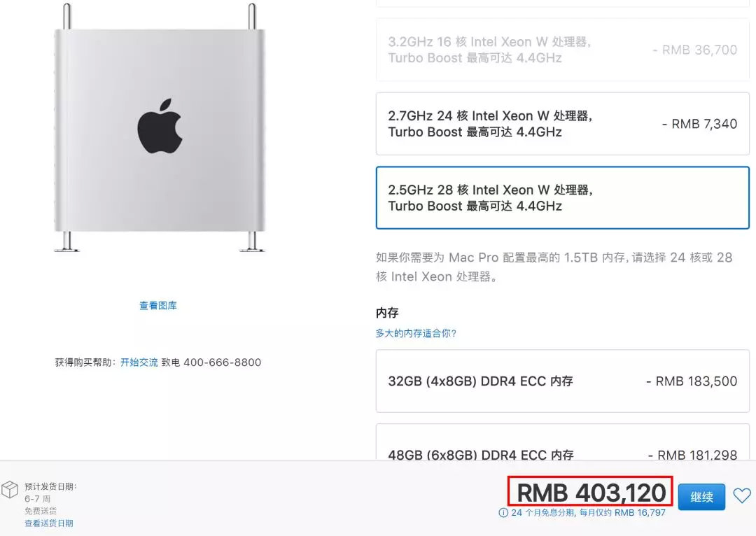
Task: Click the RMB 403,120 total price
Action: pos(591,493)
